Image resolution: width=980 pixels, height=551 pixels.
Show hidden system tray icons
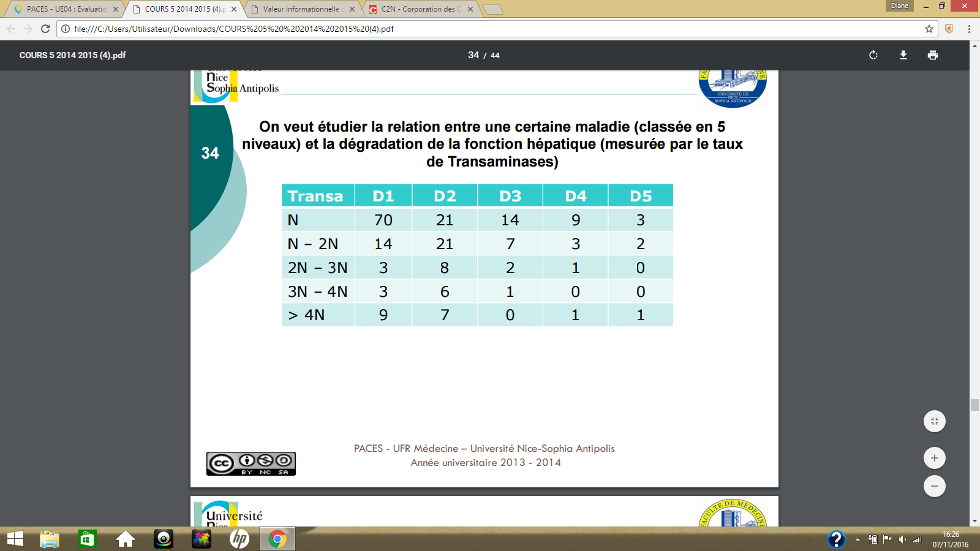click(858, 539)
